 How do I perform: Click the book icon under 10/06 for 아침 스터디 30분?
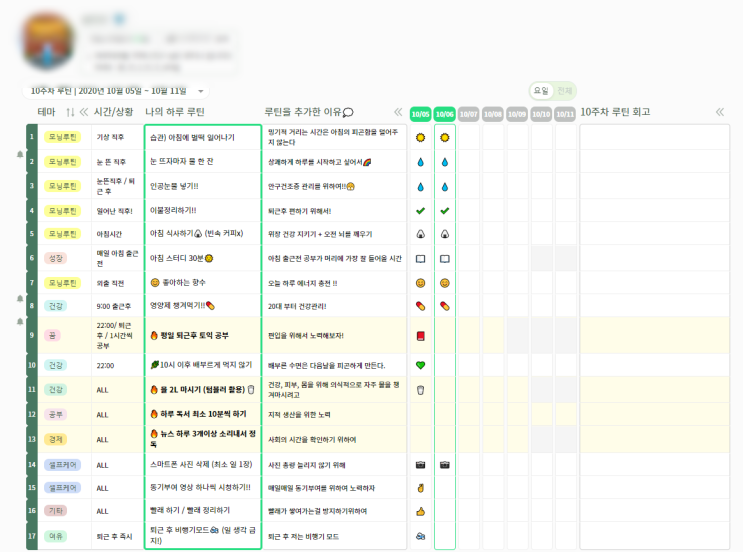[444, 259]
